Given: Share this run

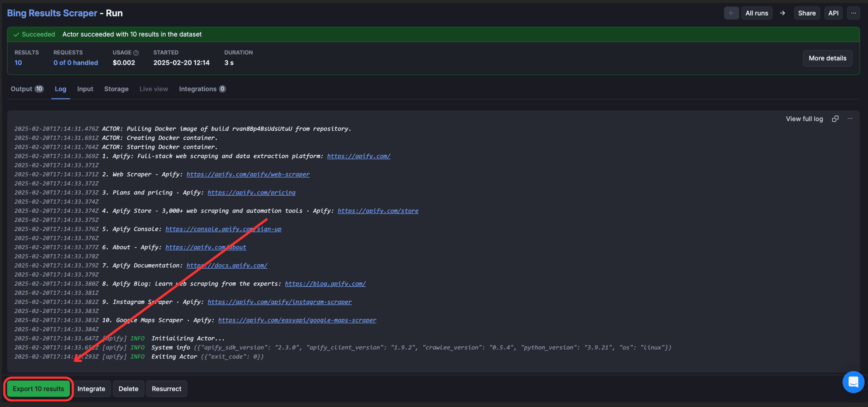Looking at the screenshot, I should pos(807,13).
